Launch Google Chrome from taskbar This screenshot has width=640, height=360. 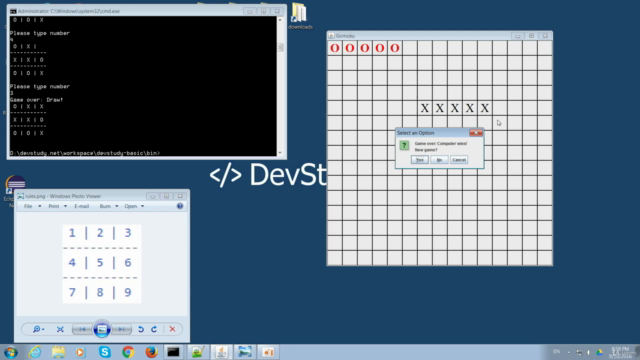(x=128, y=352)
